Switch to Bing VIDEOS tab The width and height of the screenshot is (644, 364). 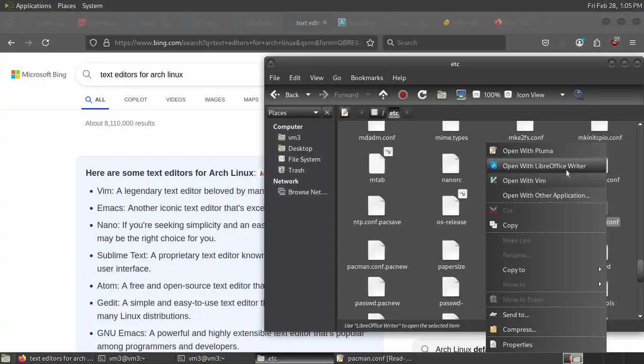coord(176,100)
